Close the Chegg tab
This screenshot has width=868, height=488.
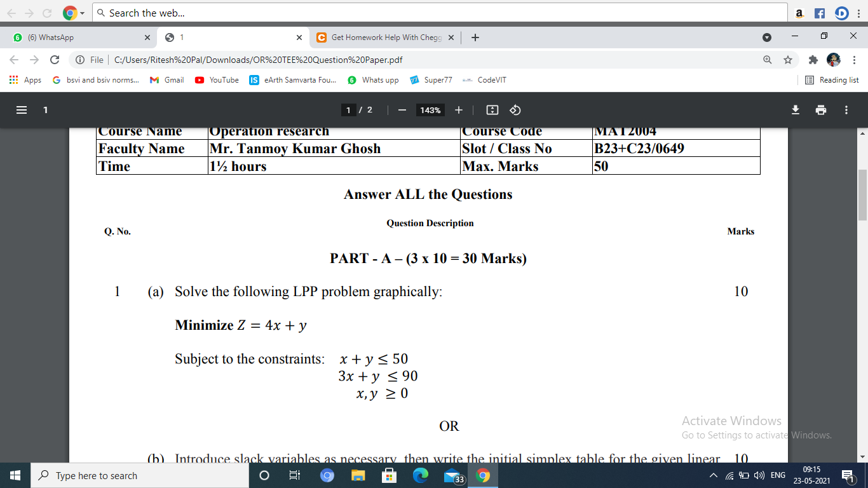point(451,37)
